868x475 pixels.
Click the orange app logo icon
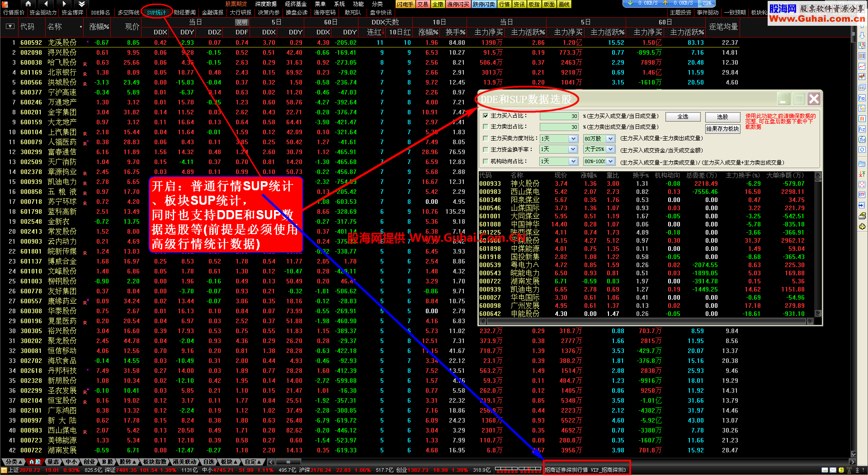point(5,4)
